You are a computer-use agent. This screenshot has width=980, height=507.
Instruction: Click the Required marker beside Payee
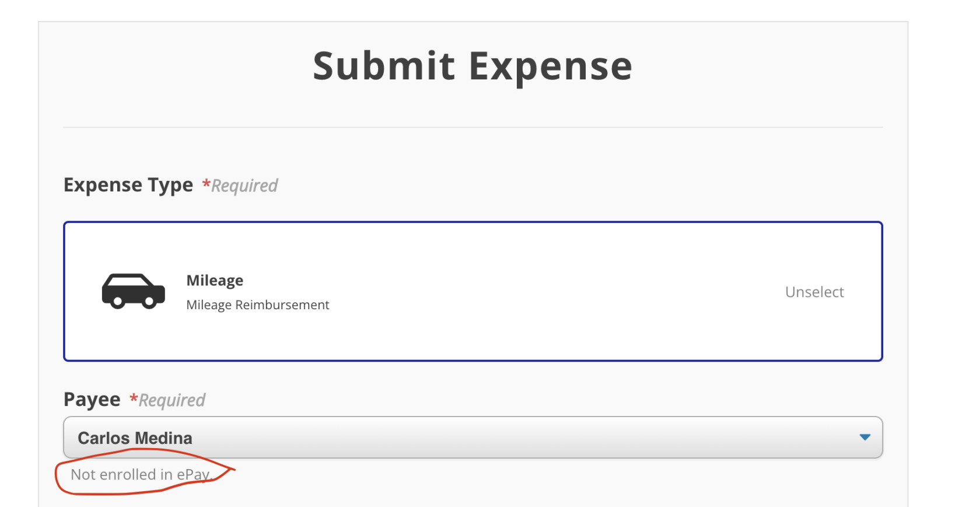(x=172, y=400)
